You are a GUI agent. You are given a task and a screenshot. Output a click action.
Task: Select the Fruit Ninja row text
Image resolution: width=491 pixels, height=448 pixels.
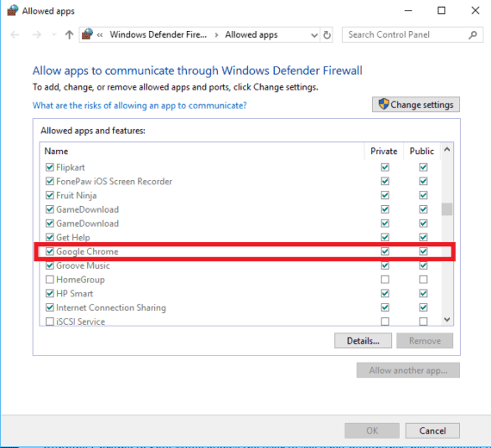tap(77, 196)
